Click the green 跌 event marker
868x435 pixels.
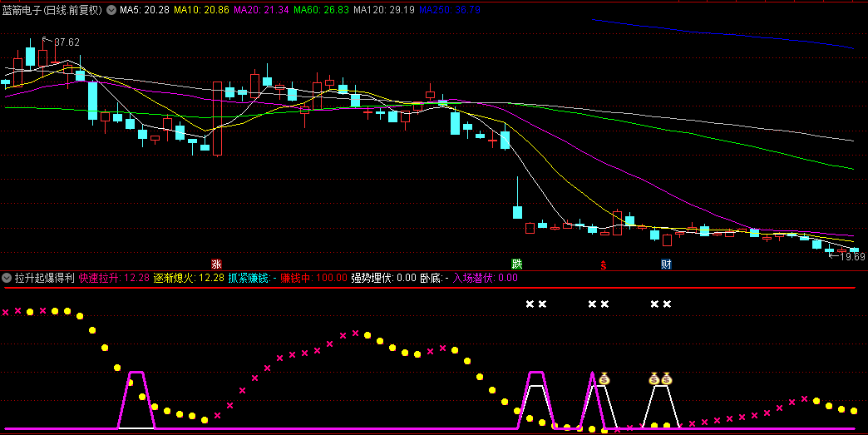pos(517,264)
